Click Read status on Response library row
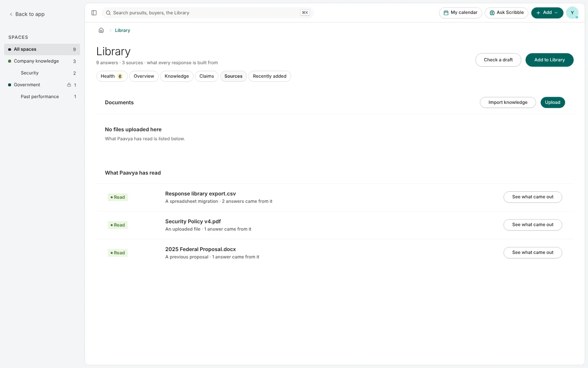The width and height of the screenshot is (588, 368). click(118, 197)
